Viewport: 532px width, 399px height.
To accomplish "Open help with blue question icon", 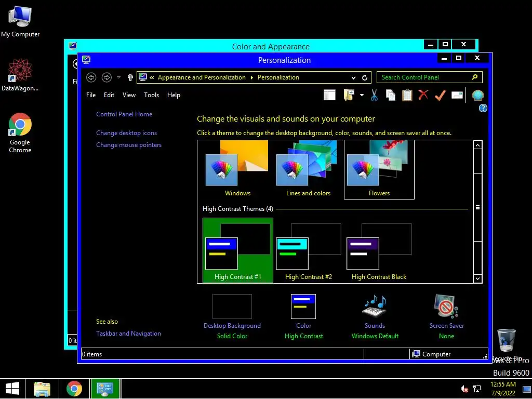I will (483, 108).
